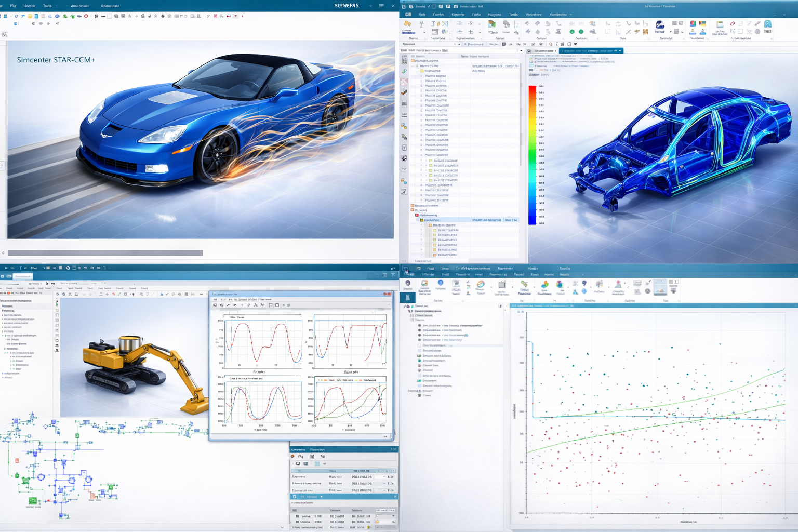Click the SIEMENS brand label in title bar

(346, 6)
